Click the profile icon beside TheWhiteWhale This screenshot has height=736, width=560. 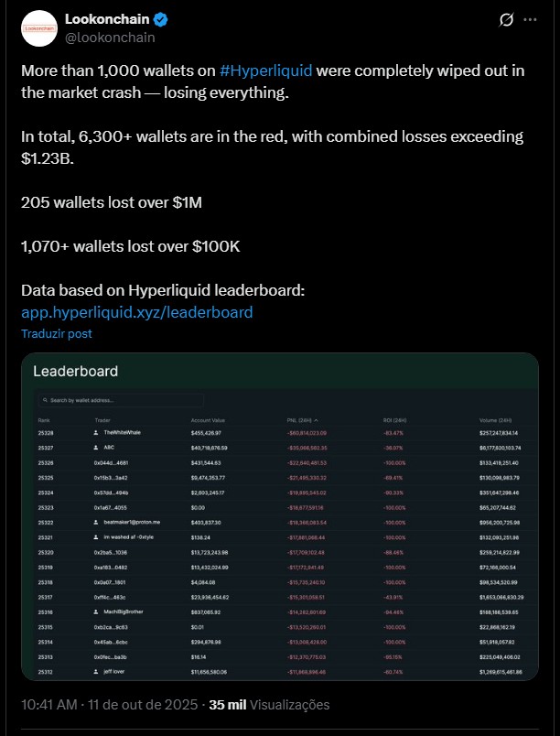tap(96, 431)
